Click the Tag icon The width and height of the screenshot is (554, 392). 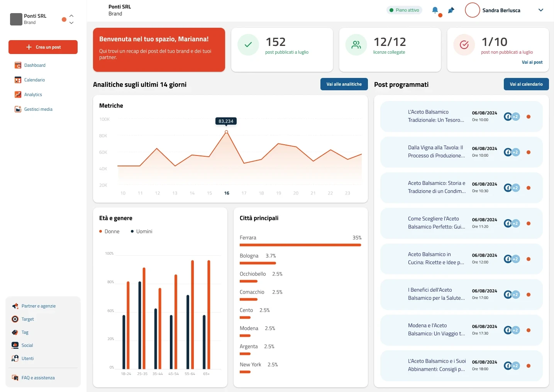coord(15,332)
